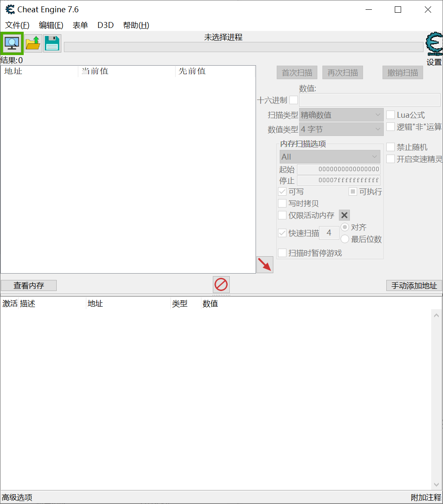Open the 帮助(H) menu
This screenshot has width=443, height=504.
(x=136, y=25)
